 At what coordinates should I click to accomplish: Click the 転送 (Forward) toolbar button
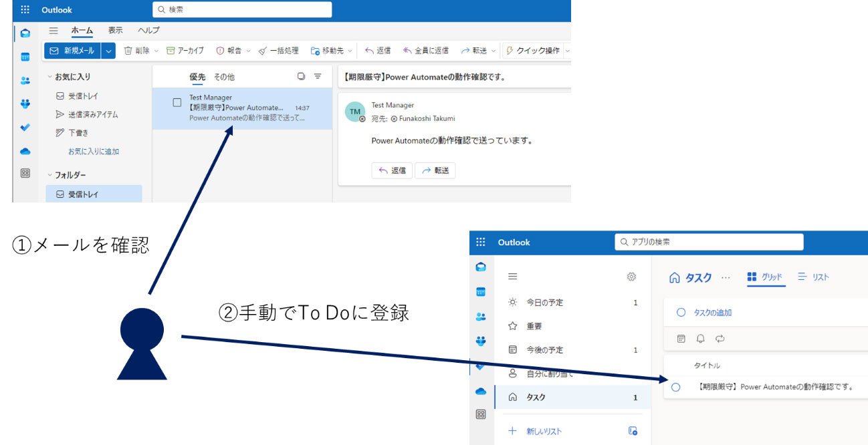[473, 50]
